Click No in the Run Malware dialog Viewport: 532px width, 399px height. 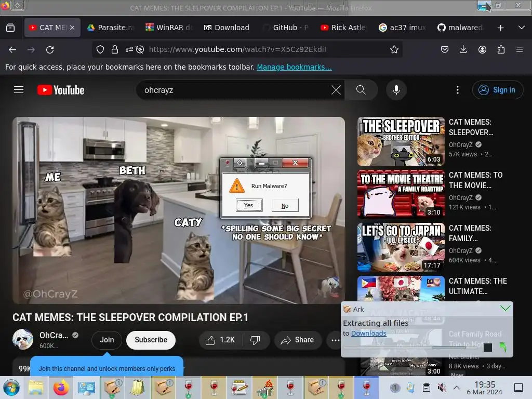[x=285, y=206]
